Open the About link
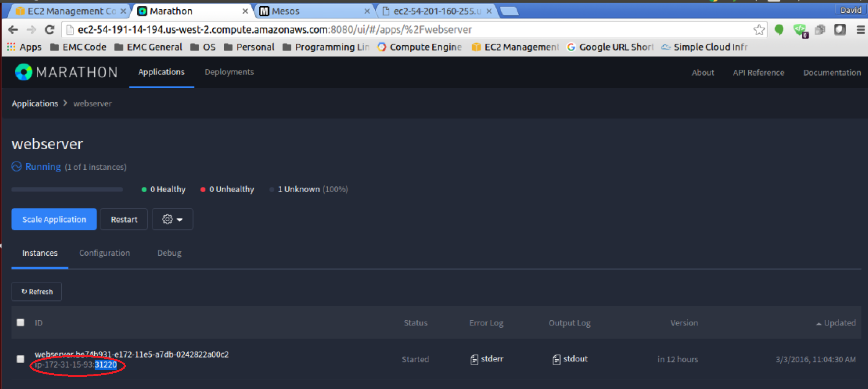 point(703,72)
